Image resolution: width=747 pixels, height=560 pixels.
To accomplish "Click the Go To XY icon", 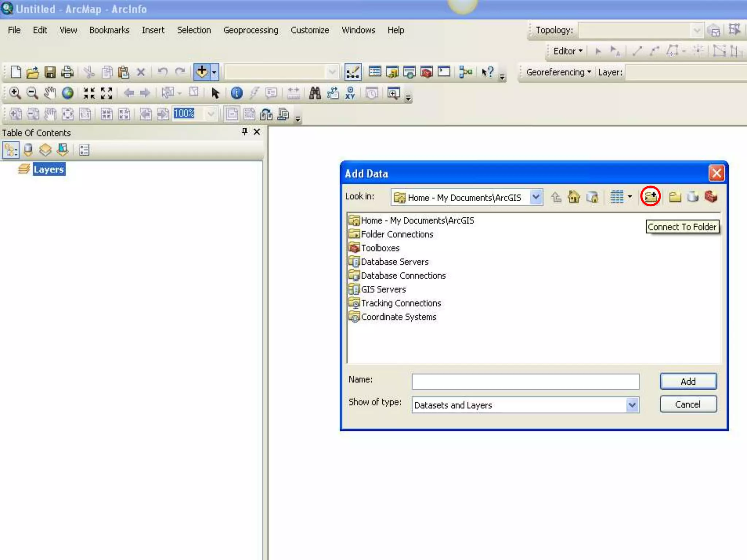I will 350,93.
